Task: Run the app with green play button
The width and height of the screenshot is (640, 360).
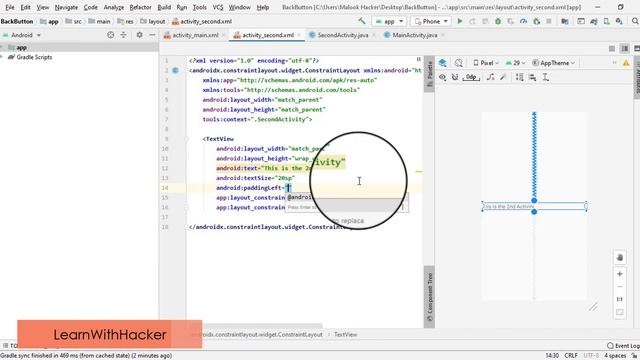Action: (x=460, y=21)
